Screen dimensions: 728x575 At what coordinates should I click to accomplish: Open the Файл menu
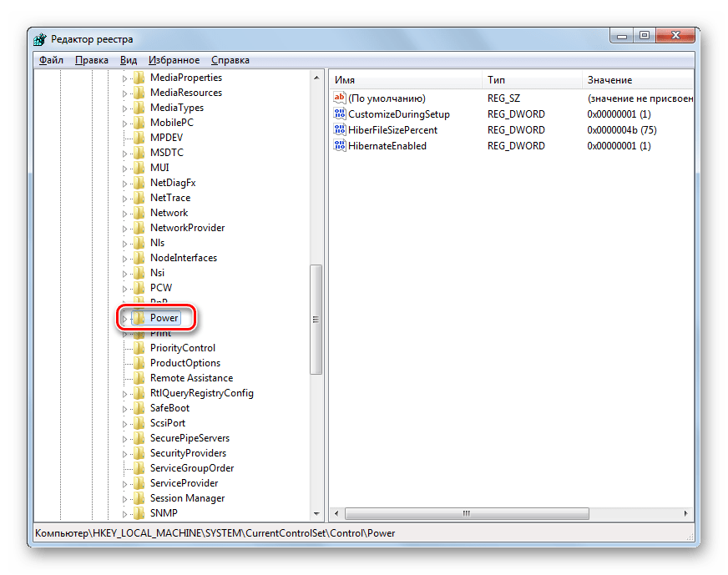[51, 60]
